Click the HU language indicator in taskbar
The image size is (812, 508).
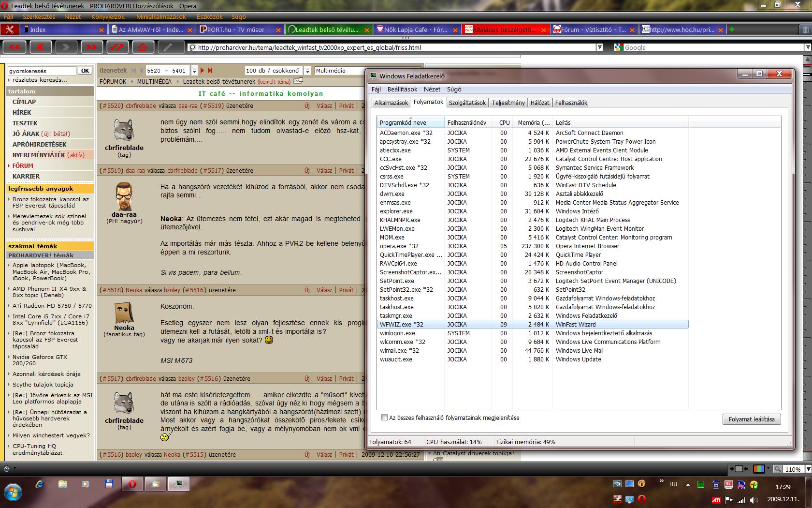673,484
